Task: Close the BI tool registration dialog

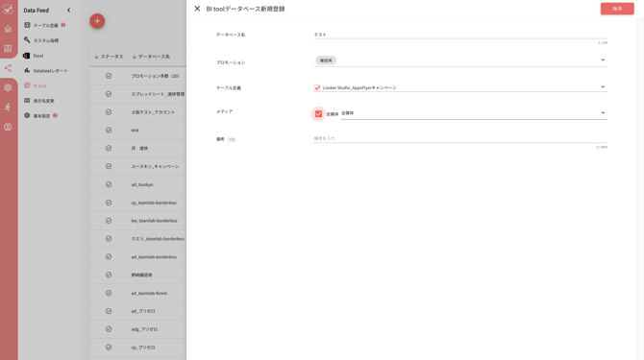Action: pyautogui.click(x=197, y=9)
